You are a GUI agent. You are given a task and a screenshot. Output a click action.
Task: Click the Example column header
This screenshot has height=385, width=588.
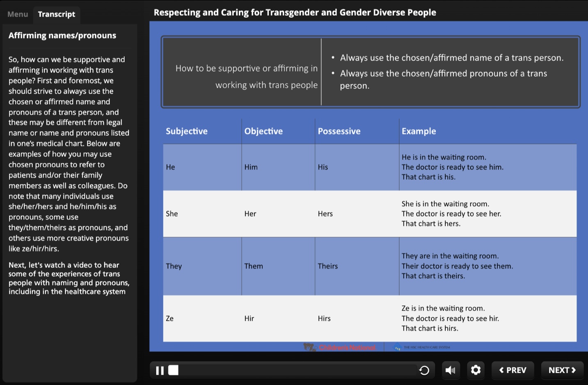[x=419, y=131]
